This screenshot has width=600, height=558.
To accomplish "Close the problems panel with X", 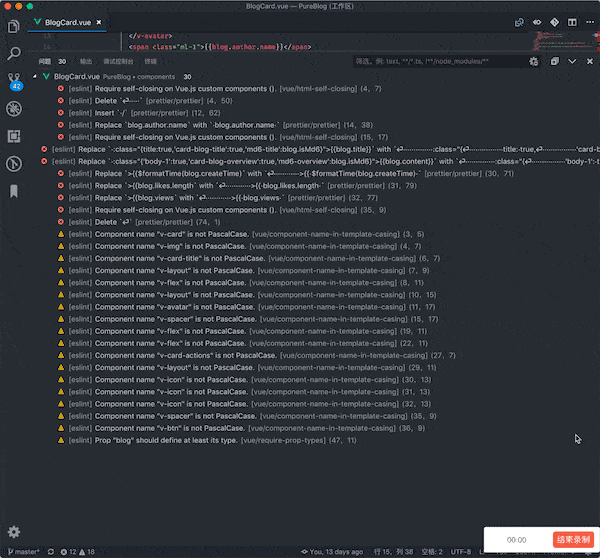I will [x=590, y=61].
